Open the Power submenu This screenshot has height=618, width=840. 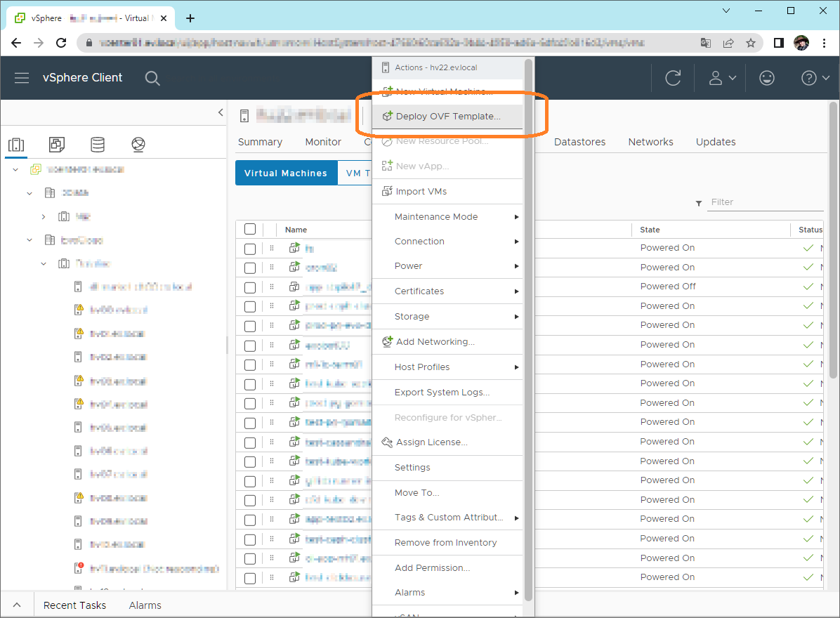click(447, 265)
